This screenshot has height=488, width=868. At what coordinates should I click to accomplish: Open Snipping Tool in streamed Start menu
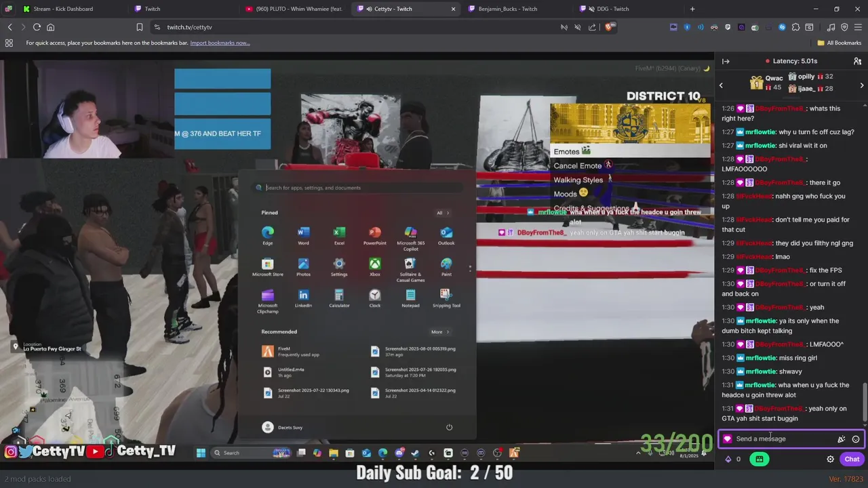click(446, 298)
